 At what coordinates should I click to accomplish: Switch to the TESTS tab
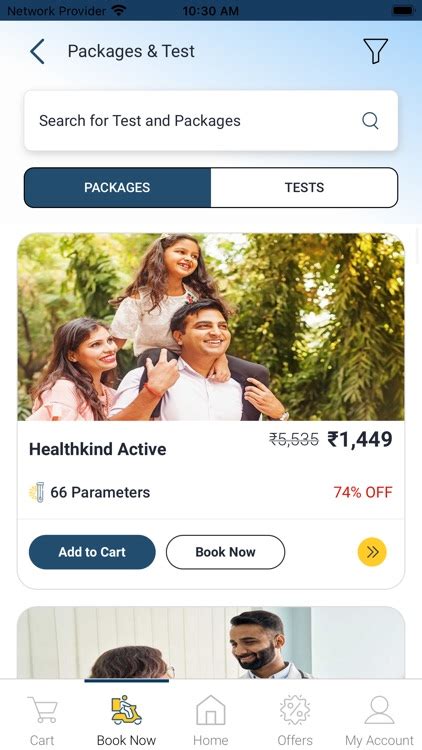pos(304,188)
